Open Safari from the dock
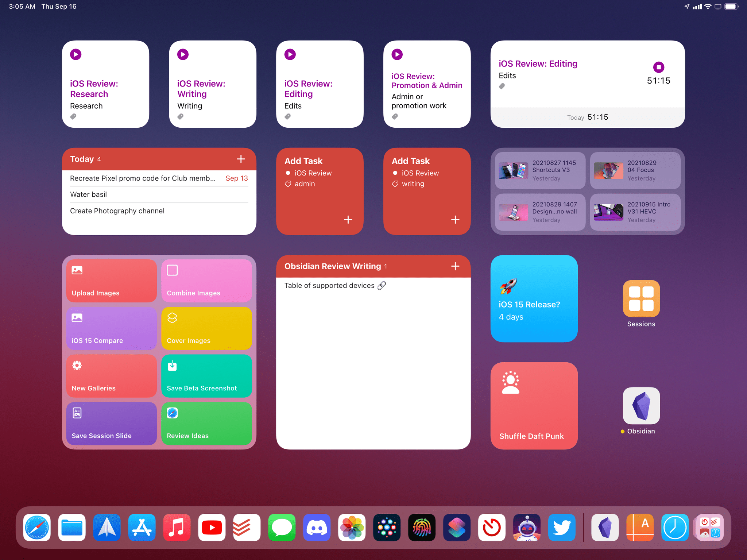Viewport: 747px width, 560px height. click(x=37, y=527)
